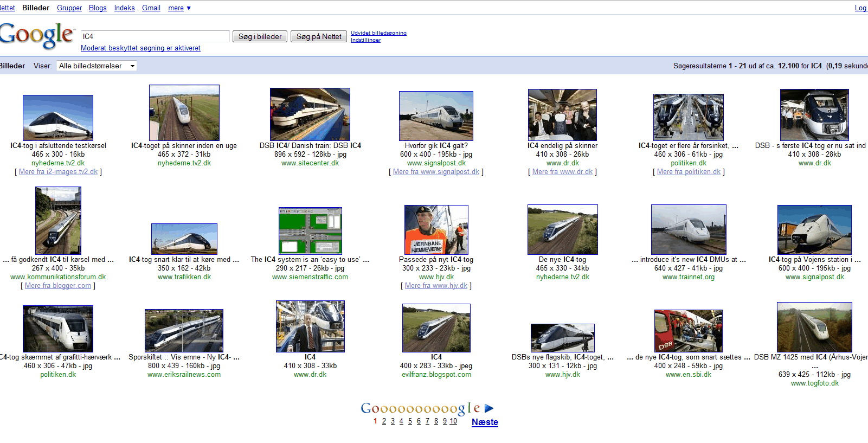Open the Grupper tab link
The width and height of the screenshot is (868, 443).
69,8
